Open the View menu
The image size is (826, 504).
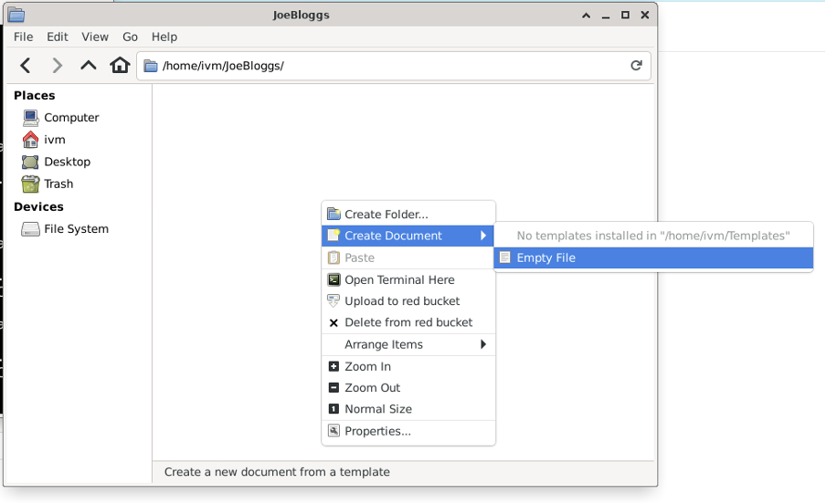click(x=95, y=37)
